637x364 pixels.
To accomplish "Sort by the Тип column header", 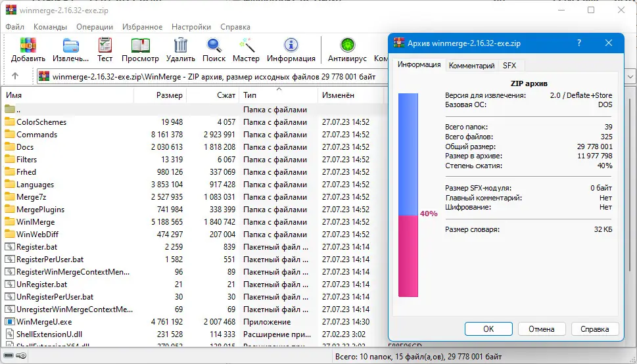I will click(x=278, y=95).
